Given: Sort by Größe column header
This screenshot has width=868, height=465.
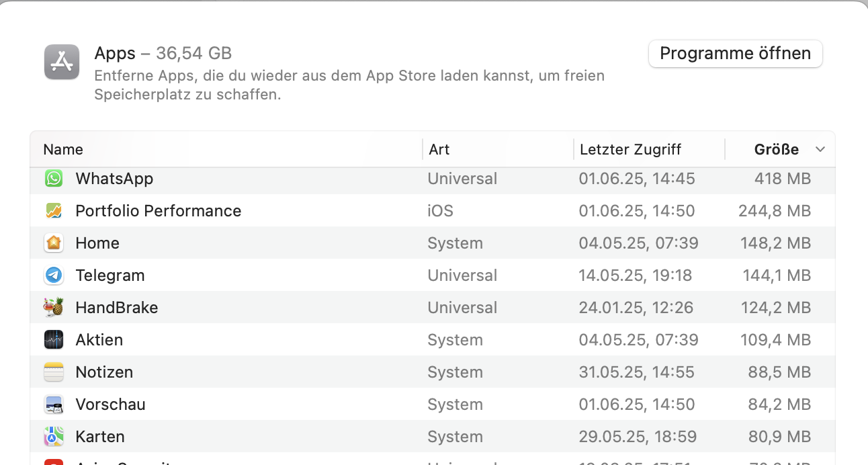Looking at the screenshot, I should click(x=776, y=150).
